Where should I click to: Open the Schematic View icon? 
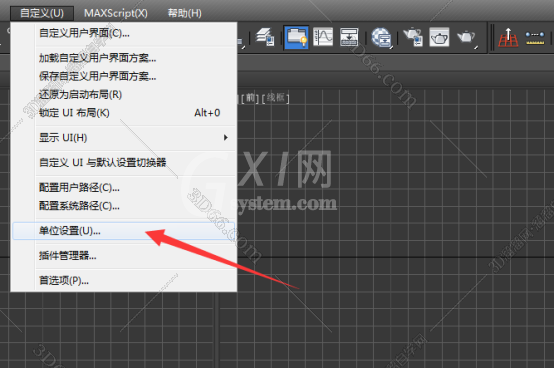349,37
